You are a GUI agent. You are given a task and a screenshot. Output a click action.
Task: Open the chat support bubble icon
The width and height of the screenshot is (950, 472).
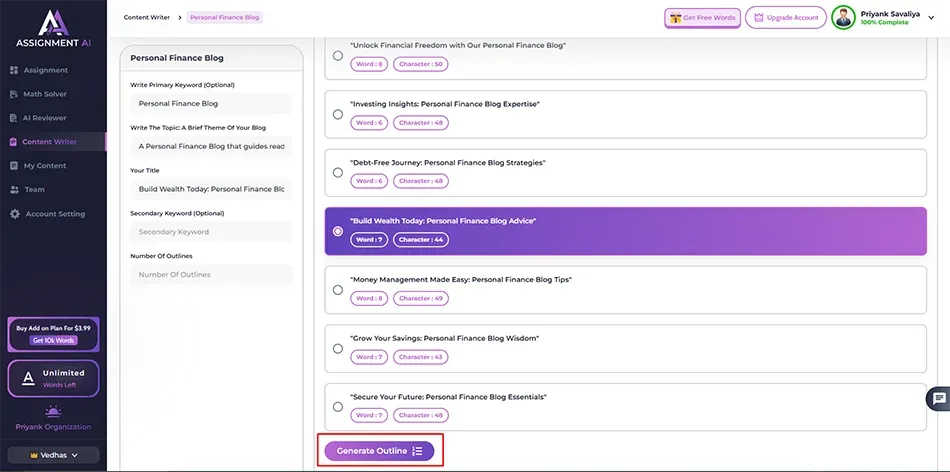click(x=938, y=398)
